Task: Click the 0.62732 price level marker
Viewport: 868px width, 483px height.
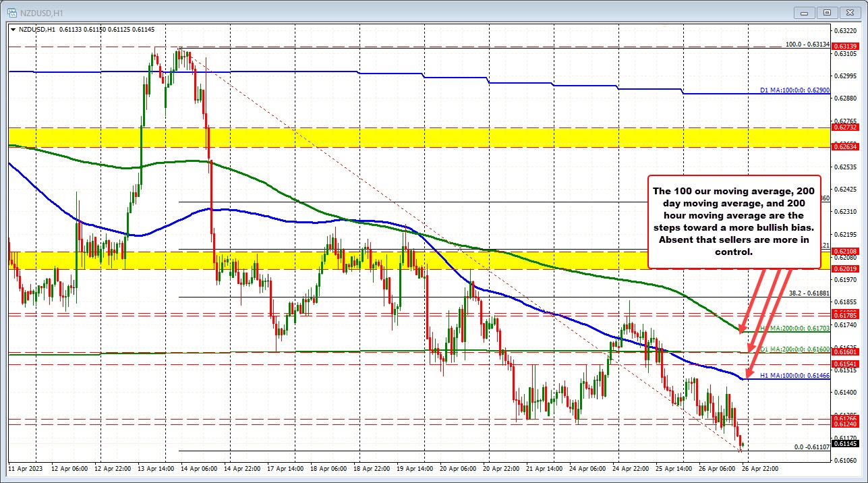Action: 847,126
